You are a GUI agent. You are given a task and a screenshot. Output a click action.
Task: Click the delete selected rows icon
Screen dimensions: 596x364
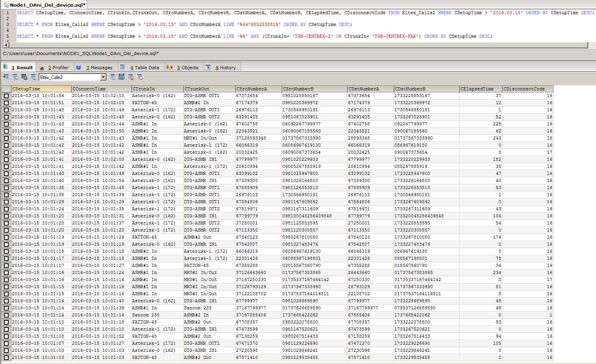(x=131, y=77)
